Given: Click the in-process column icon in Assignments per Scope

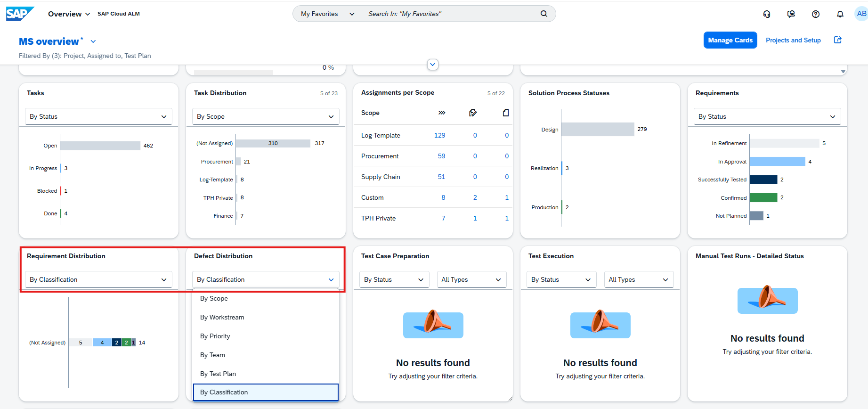Looking at the screenshot, I should (x=442, y=113).
